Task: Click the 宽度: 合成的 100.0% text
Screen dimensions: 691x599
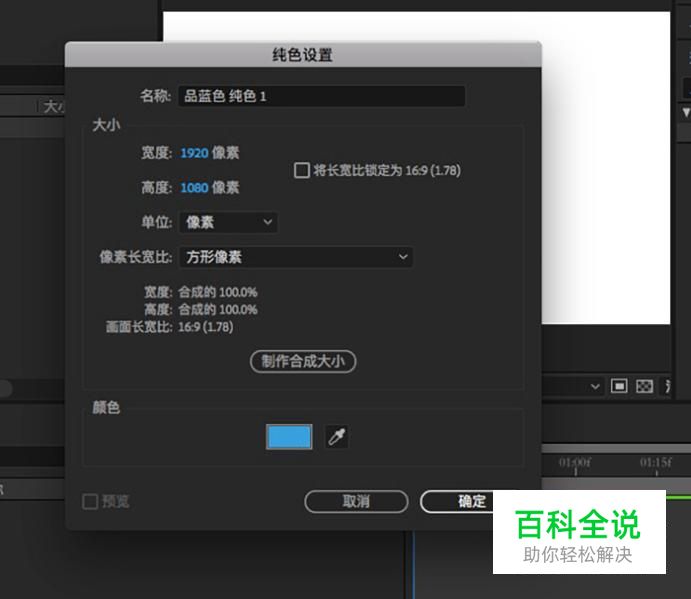Action: [x=201, y=292]
